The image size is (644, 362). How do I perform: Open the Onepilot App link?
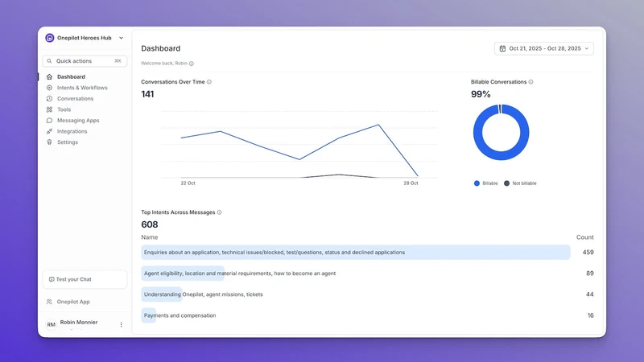tap(73, 302)
